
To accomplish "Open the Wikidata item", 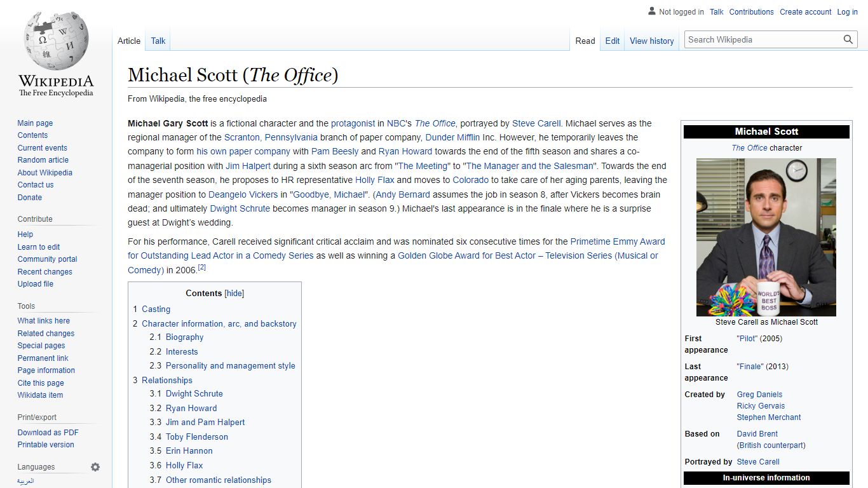I will (x=40, y=395).
